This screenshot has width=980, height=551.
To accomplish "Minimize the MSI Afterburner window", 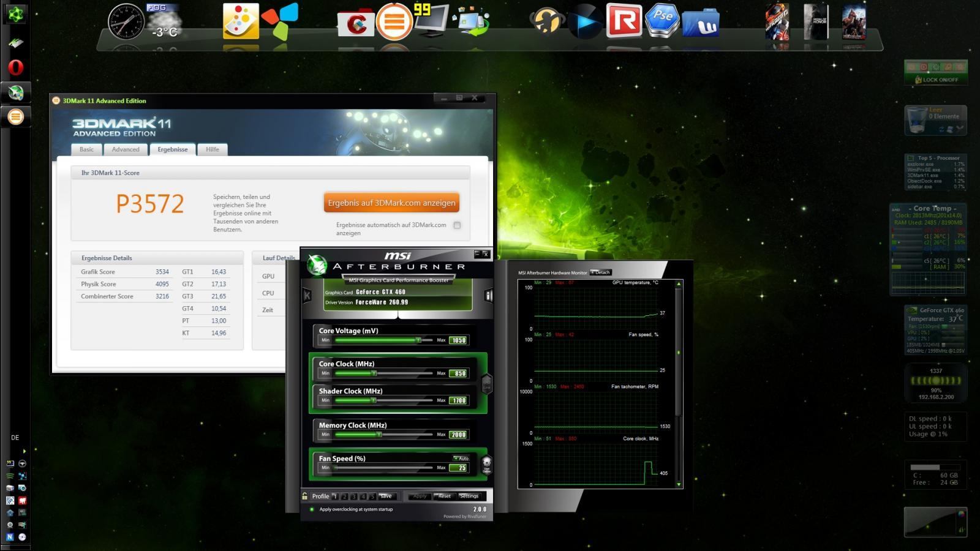I will click(x=477, y=253).
